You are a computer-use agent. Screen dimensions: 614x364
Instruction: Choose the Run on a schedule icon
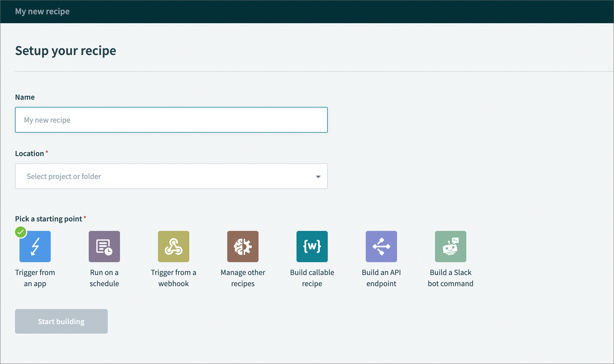point(104,247)
